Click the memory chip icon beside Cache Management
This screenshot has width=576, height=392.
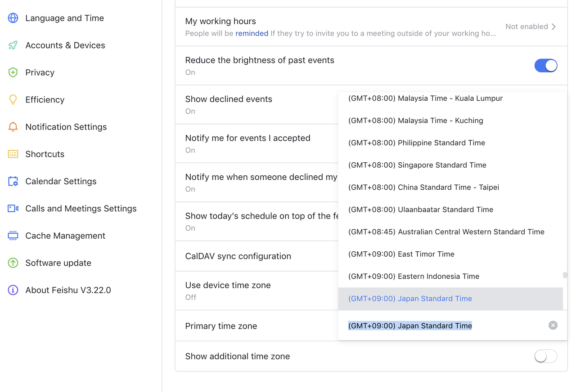click(x=13, y=236)
